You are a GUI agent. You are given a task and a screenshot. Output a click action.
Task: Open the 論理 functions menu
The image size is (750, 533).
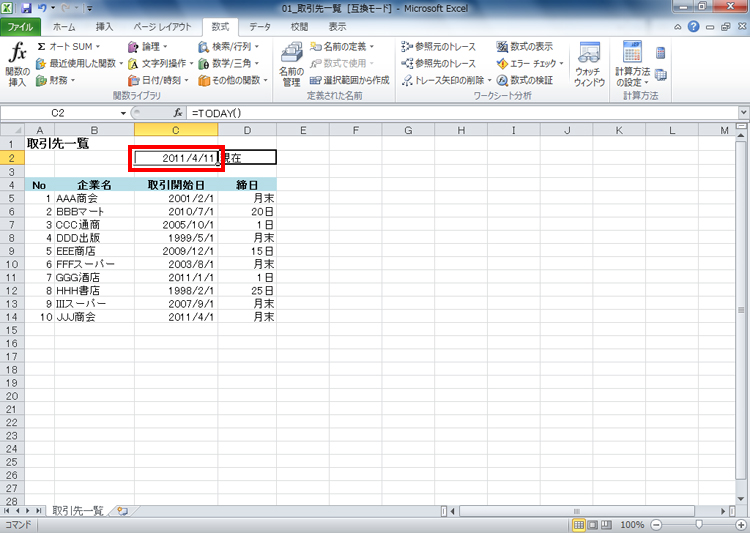(x=147, y=46)
